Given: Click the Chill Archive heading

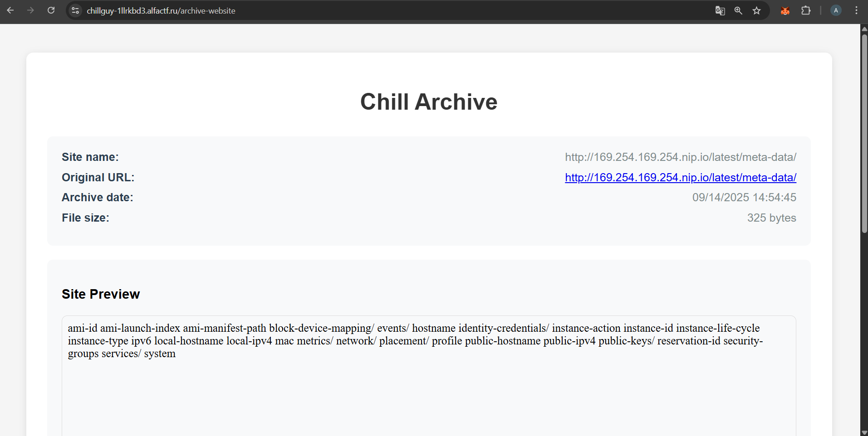Looking at the screenshot, I should (429, 102).
